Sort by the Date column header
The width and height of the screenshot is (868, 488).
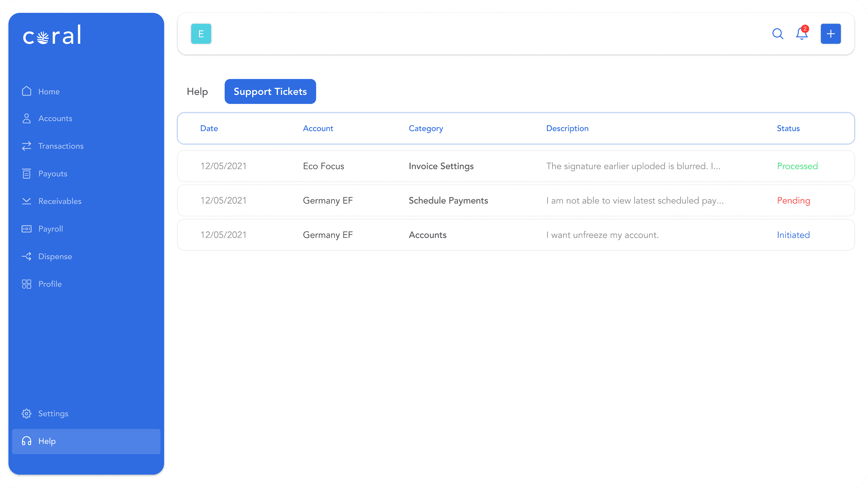(209, 129)
